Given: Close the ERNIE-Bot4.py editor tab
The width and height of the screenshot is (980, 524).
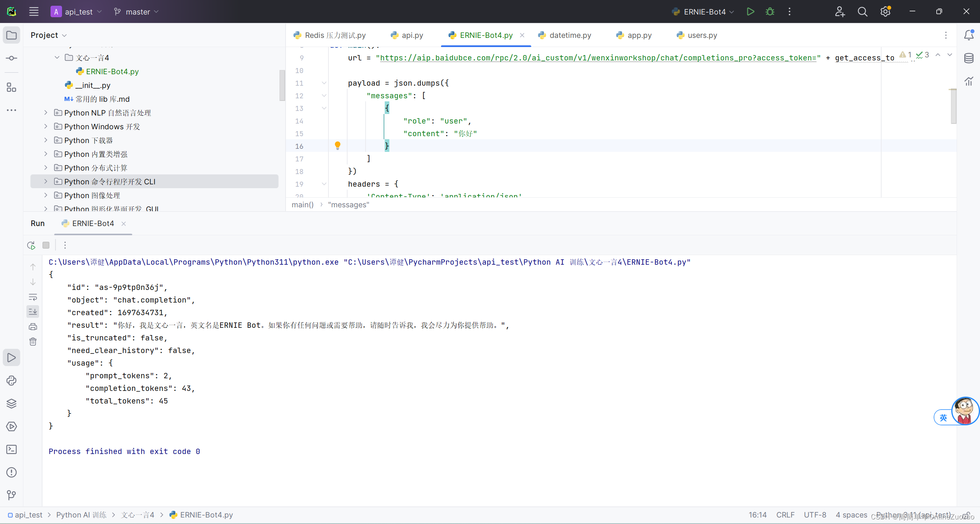Looking at the screenshot, I should (522, 35).
